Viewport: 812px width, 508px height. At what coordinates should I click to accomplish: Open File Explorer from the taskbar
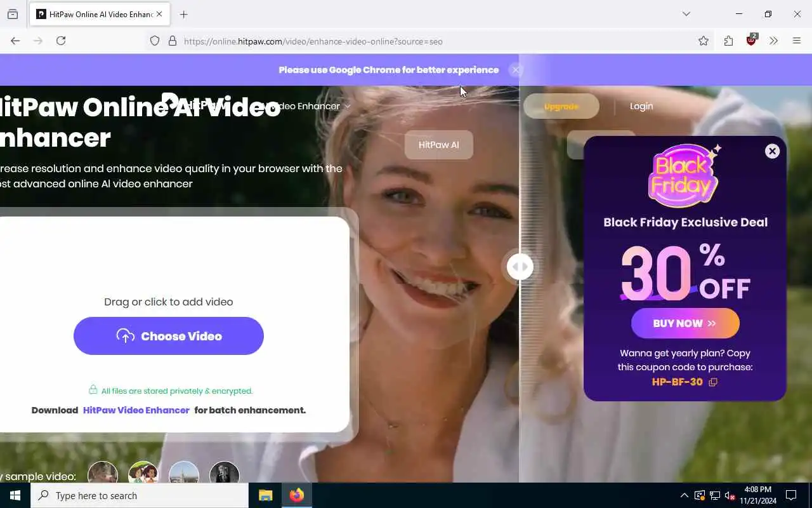click(x=265, y=495)
